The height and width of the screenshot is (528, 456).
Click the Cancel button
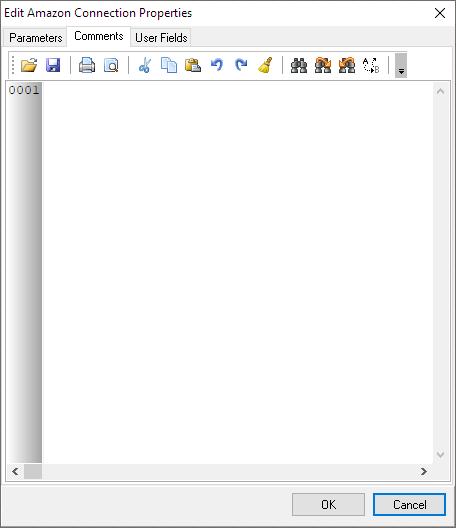[x=409, y=504]
